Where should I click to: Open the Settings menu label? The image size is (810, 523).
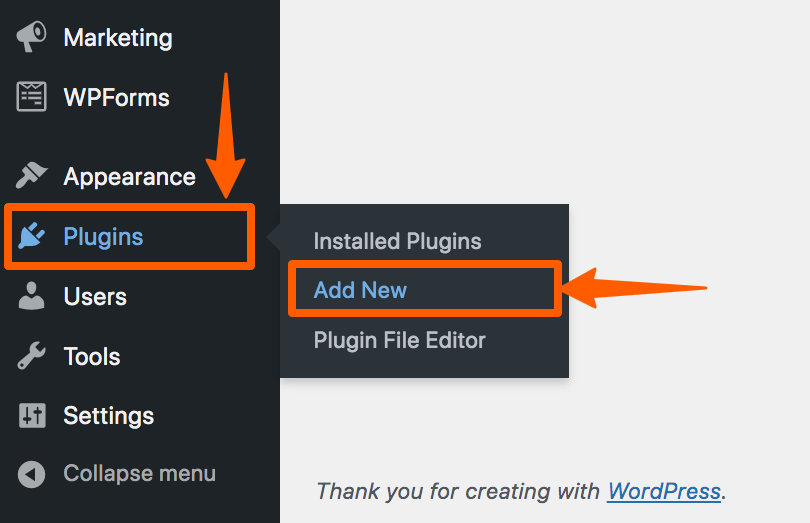[x=108, y=416]
